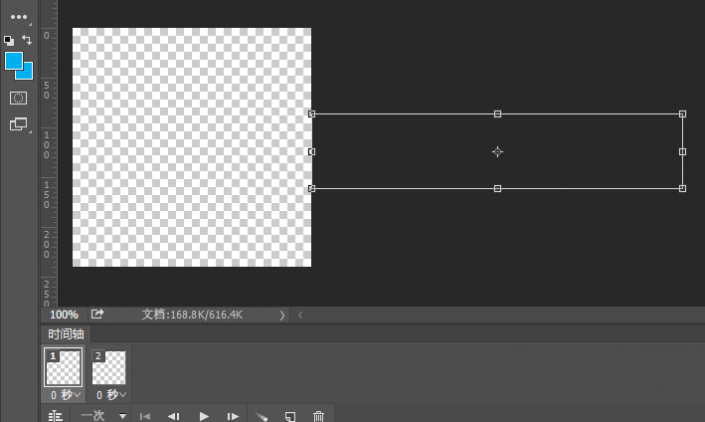Change the screen mode

coord(18,124)
